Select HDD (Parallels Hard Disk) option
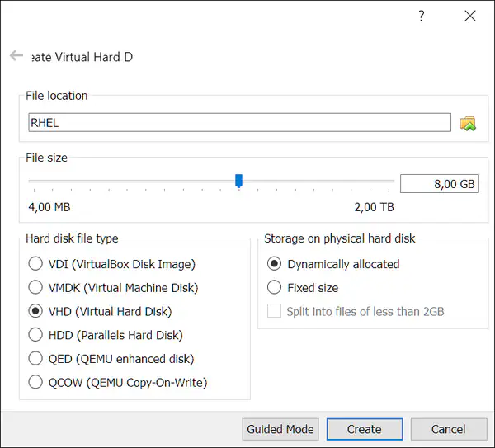495x448 pixels. (35, 335)
